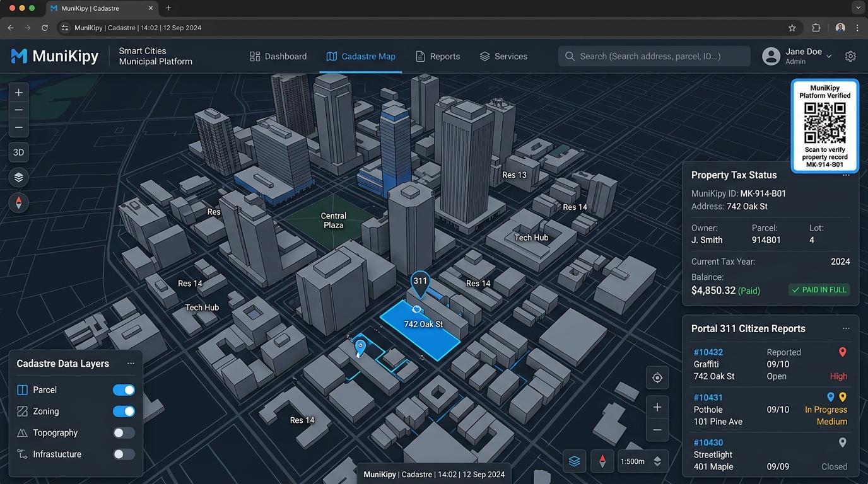Reload the page in browser toolbar

point(45,28)
